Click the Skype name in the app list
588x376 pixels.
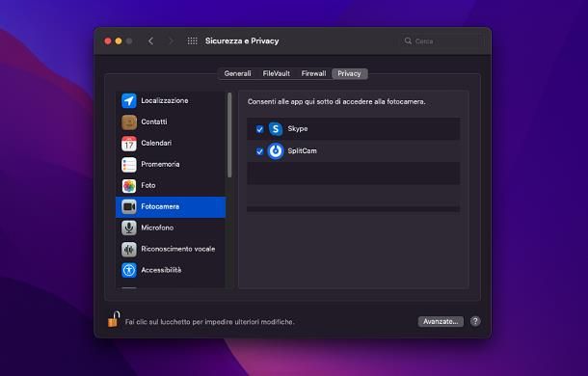(x=298, y=129)
